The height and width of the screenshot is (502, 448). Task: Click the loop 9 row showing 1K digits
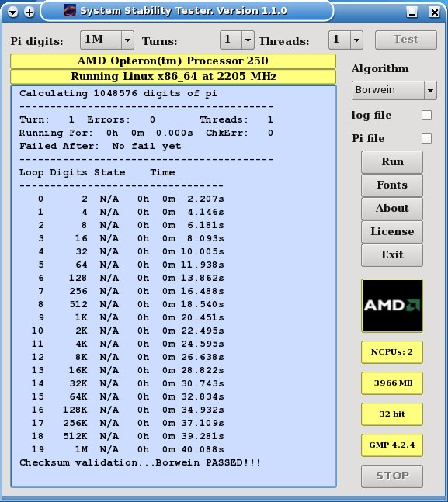coord(130,317)
